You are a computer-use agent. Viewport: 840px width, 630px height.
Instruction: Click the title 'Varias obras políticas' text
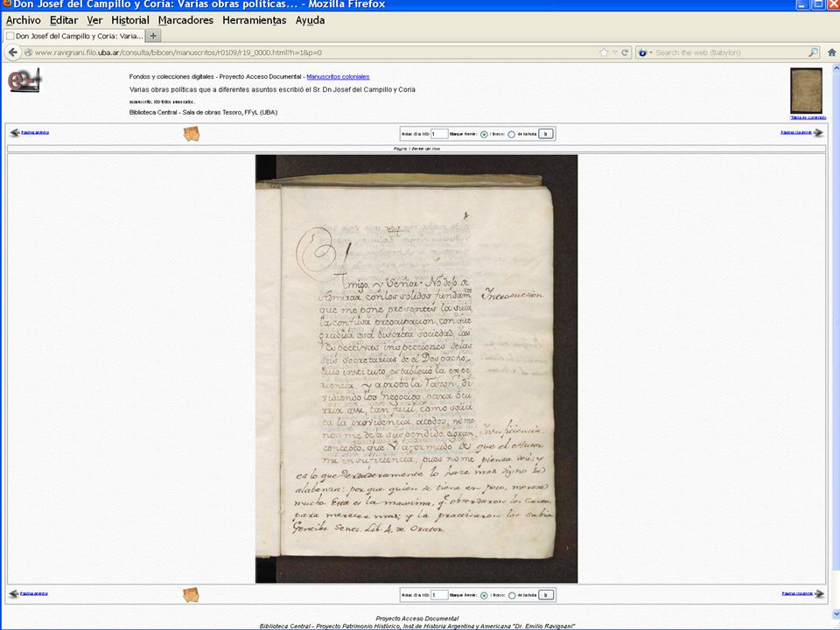[272, 89]
